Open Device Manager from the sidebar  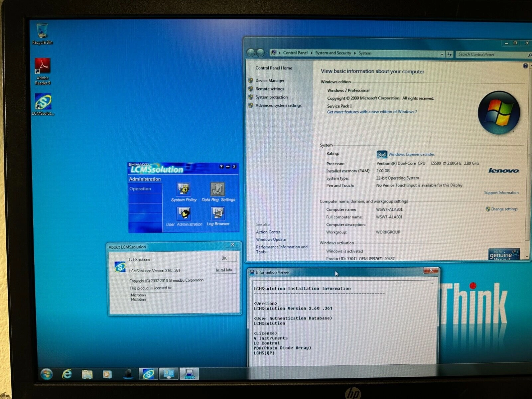pyautogui.click(x=270, y=80)
